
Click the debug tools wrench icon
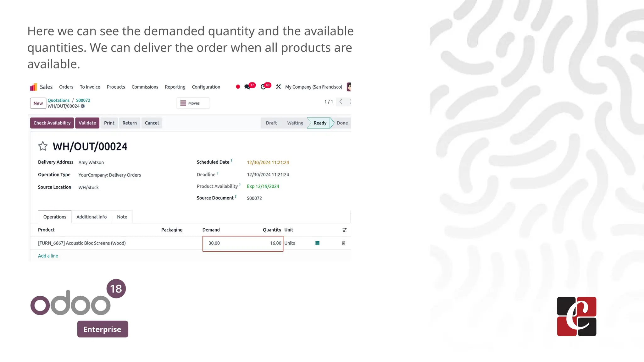(278, 87)
